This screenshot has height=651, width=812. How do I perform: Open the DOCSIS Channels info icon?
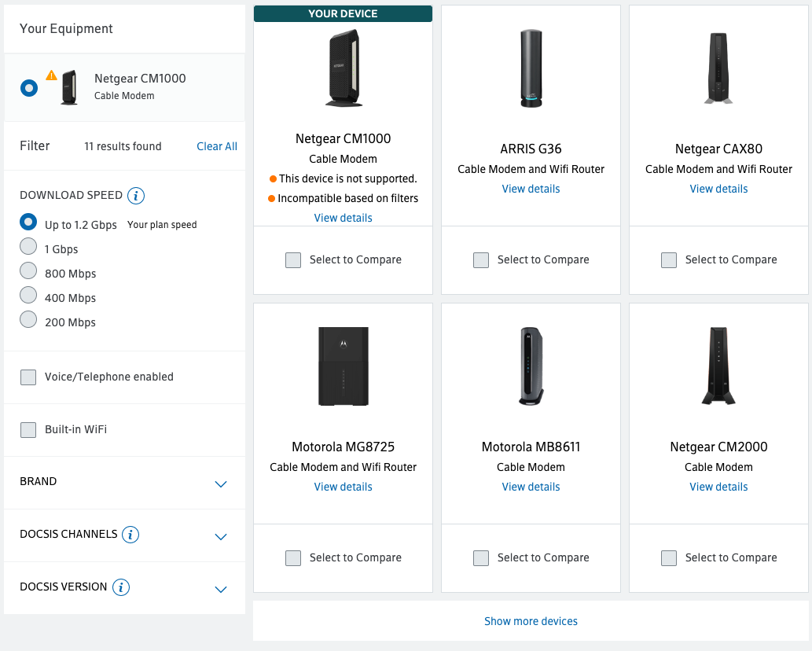click(130, 534)
